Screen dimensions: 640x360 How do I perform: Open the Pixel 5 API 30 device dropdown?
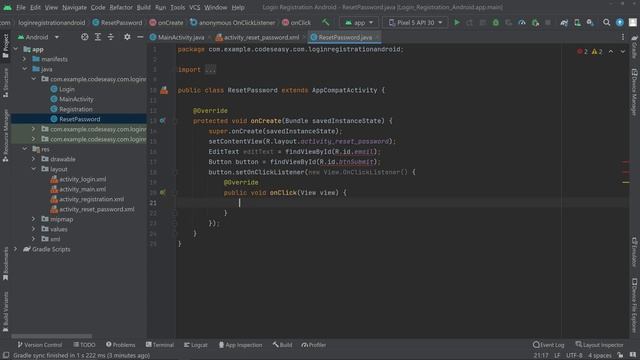coord(415,22)
